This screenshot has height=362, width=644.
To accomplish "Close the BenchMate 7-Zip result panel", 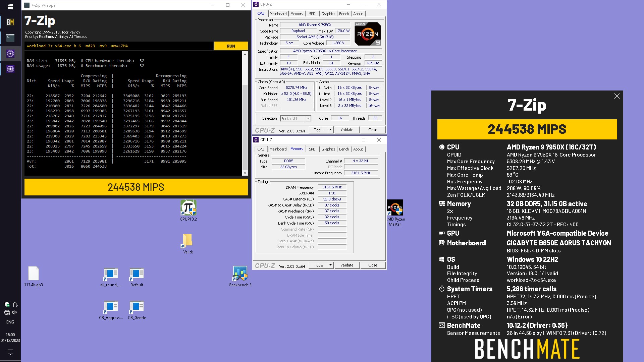I will [x=616, y=96].
